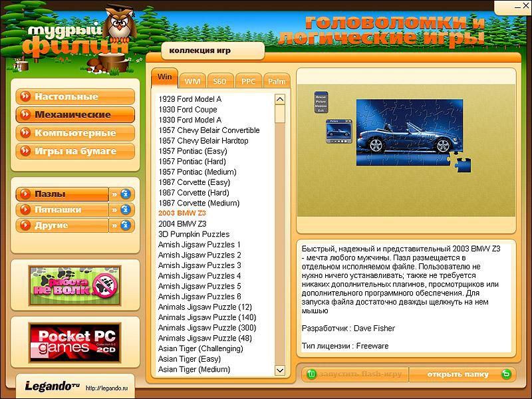Click the info icon next to Пазлы

click(x=126, y=194)
